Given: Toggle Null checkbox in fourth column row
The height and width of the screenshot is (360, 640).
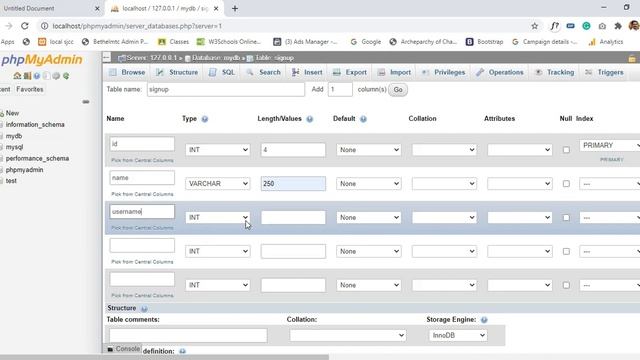Looking at the screenshot, I should [x=566, y=251].
